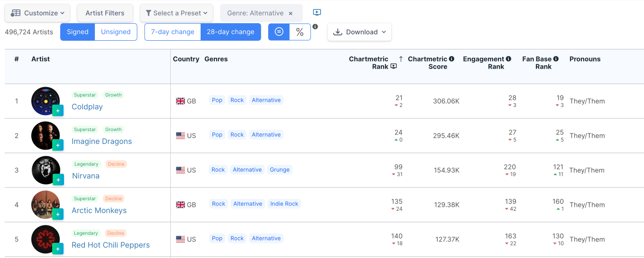Switch to Unsigned artists
Viewport: 644px width, 258px height.
click(116, 32)
